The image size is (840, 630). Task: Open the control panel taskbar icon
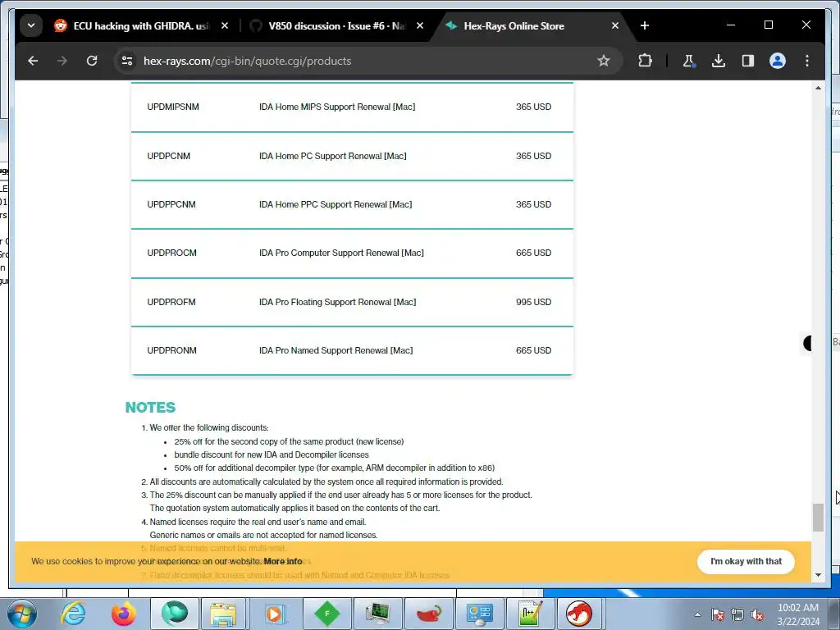479,614
